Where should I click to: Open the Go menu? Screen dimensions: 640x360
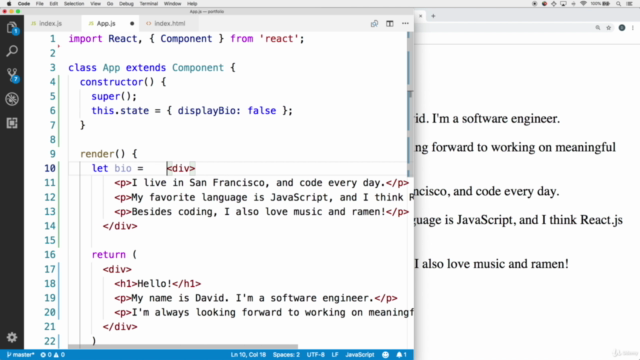pyautogui.click(x=110, y=4)
